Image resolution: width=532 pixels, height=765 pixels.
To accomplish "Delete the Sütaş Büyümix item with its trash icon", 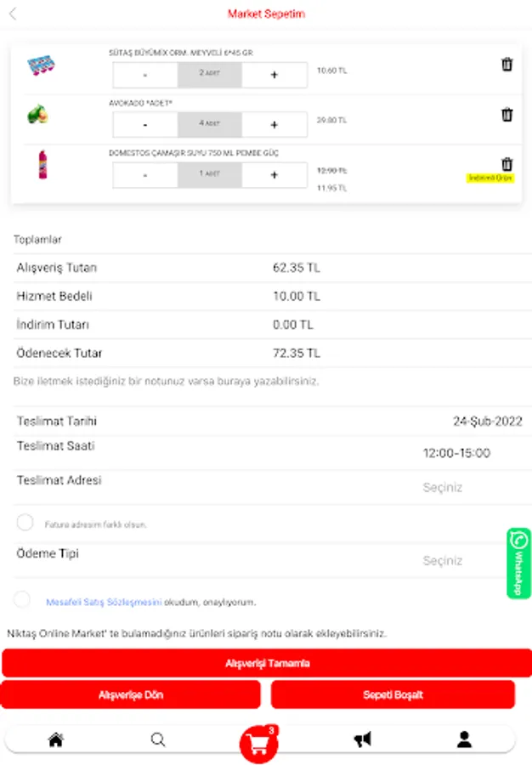I will coord(507,65).
